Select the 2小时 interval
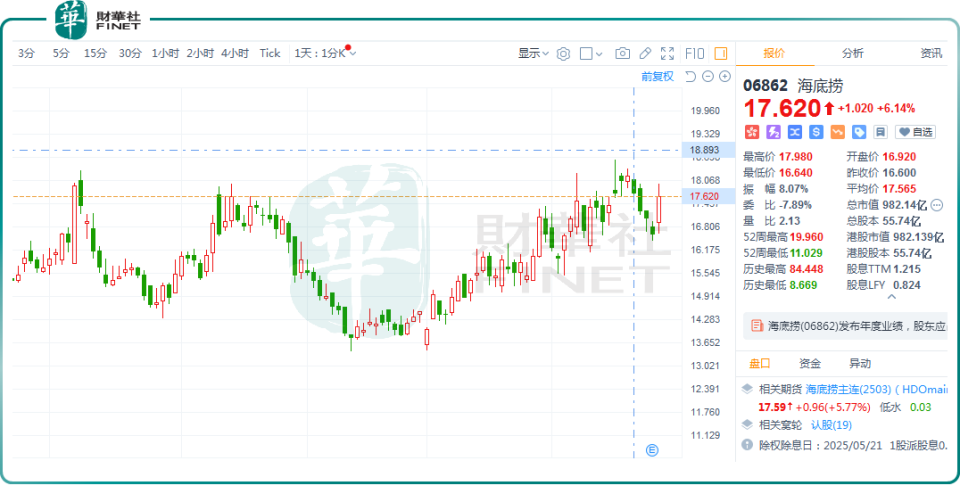The width and height of the screenshot is (960, 502). click(x=200, y=53)
